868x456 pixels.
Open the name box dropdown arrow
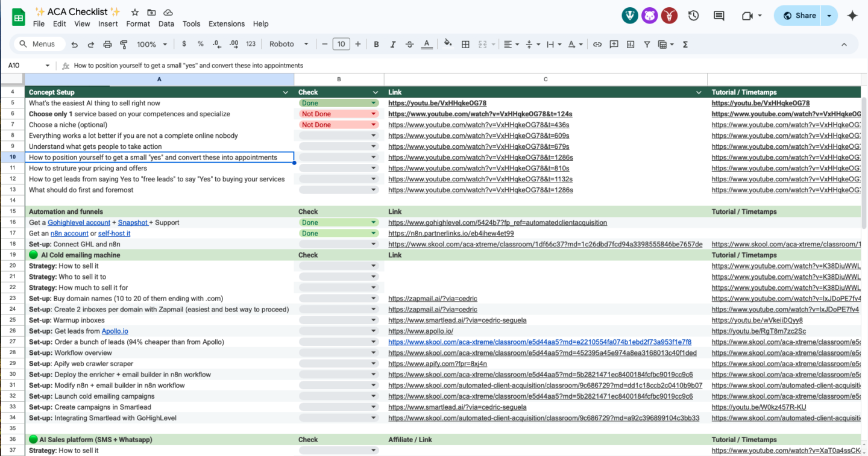48,66
